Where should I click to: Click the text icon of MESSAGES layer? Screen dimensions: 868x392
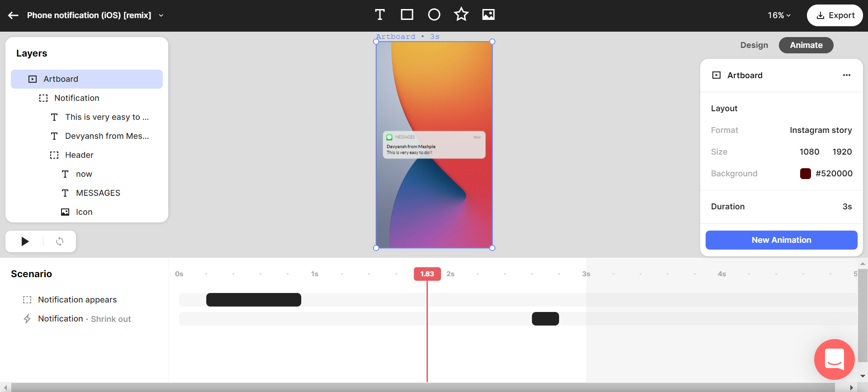click(65, 193)
